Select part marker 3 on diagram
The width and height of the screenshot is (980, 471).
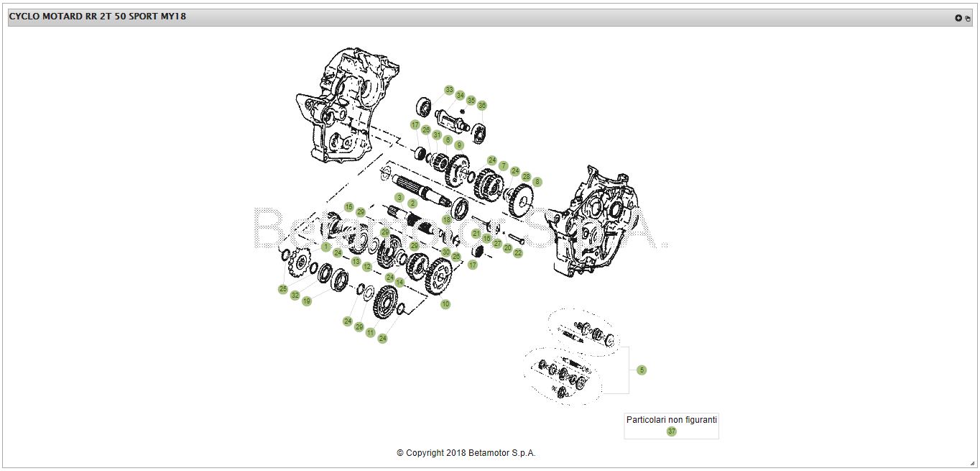coord(399,197)
